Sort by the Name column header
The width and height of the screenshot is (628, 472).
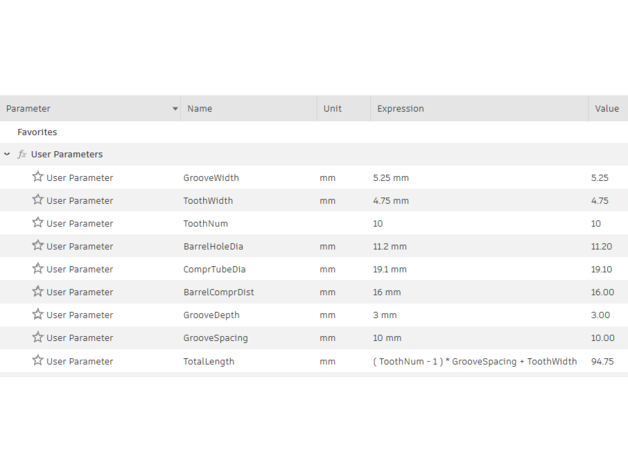(249, 109)
